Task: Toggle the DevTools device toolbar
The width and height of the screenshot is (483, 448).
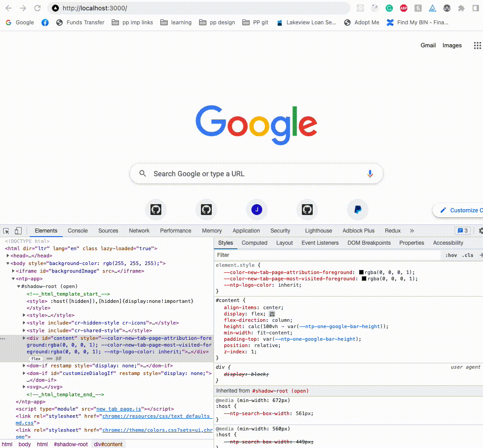Action: pyautogui.click(x=18, y=231)
